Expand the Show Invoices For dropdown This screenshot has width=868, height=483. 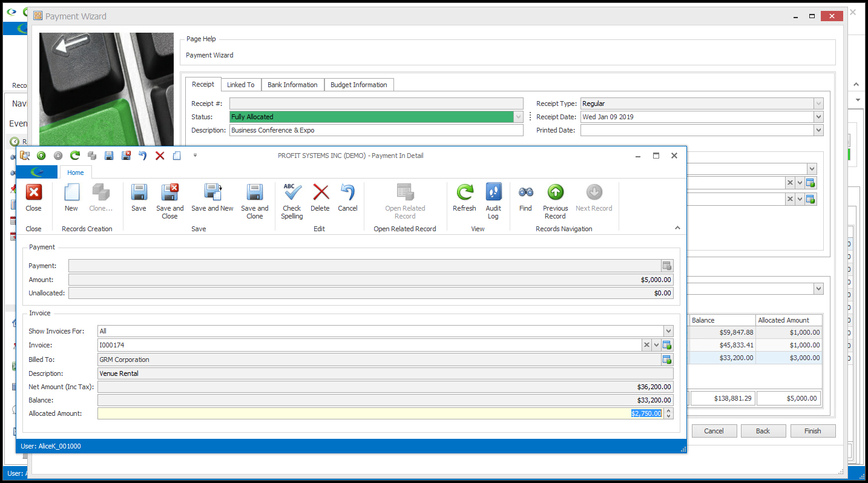click(x=668, y=331)
